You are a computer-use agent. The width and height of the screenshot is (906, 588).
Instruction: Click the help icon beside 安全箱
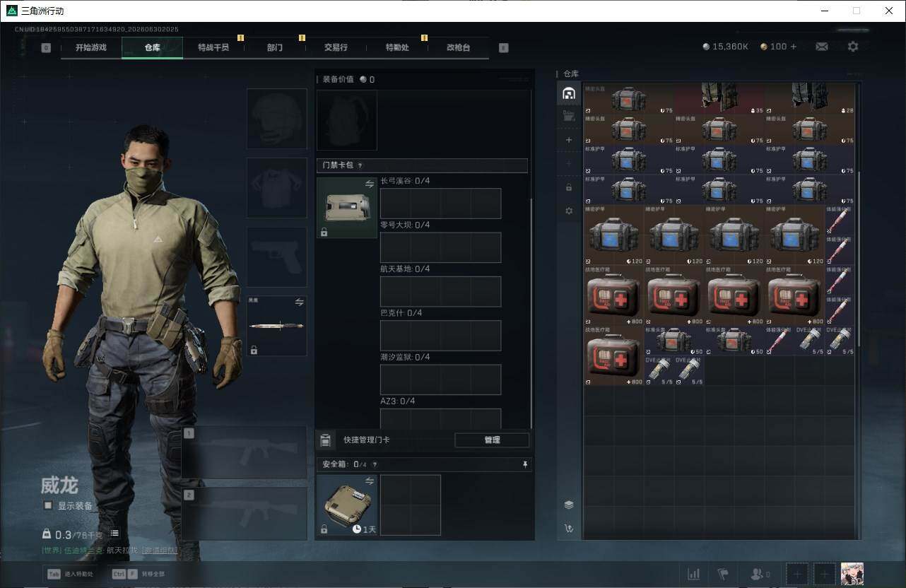[x=375, y=464]
